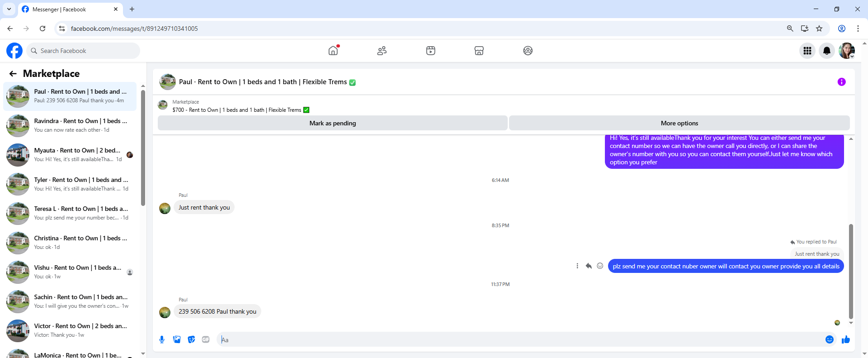
Task: Click the quoted reply 'Just rent thank you'
Action: (817, 254)
